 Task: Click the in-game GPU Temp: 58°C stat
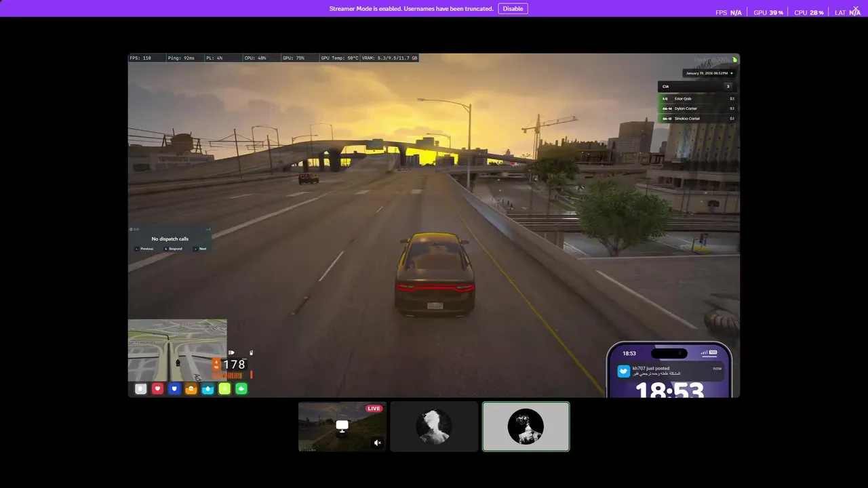[x=340, y=58]
